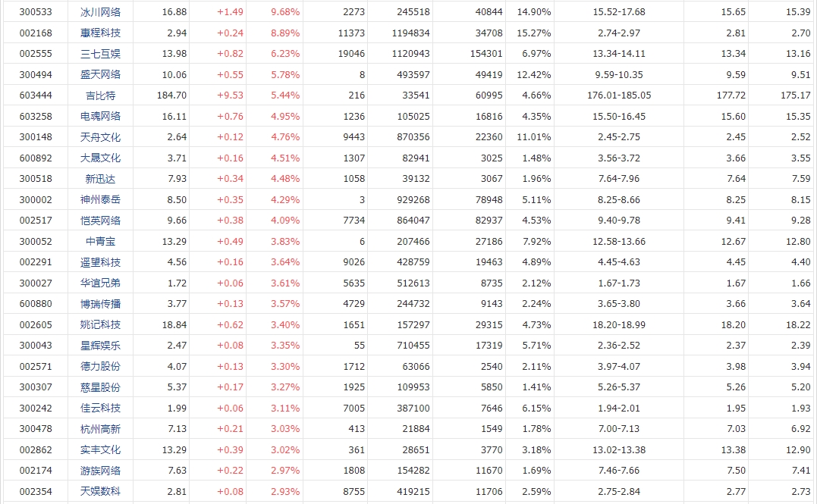Open the 游族网络 stock link

click(100, 470)
